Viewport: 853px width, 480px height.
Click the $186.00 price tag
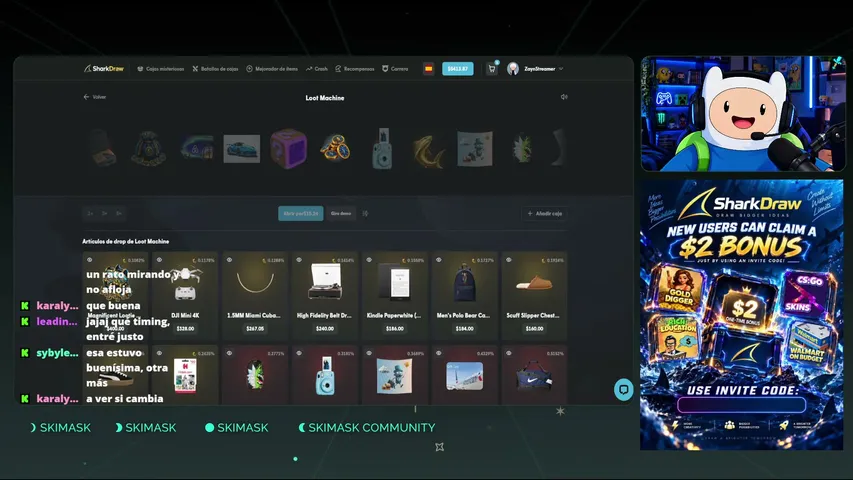395,329
